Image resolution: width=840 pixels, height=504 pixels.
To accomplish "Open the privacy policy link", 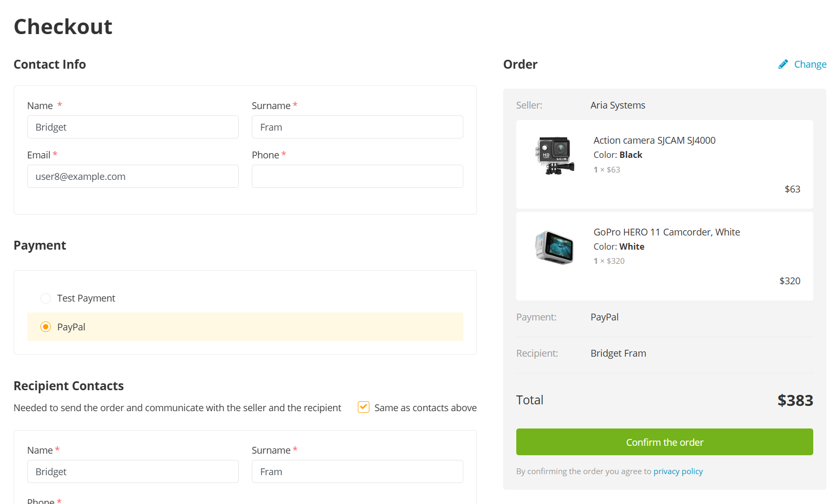I will click(x=678, y=471).
